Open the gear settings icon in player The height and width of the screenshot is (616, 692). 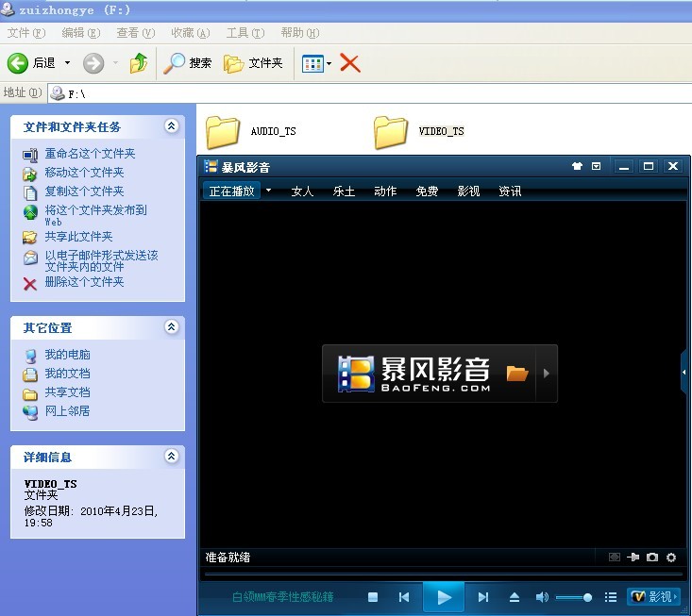tap(671, 558)
